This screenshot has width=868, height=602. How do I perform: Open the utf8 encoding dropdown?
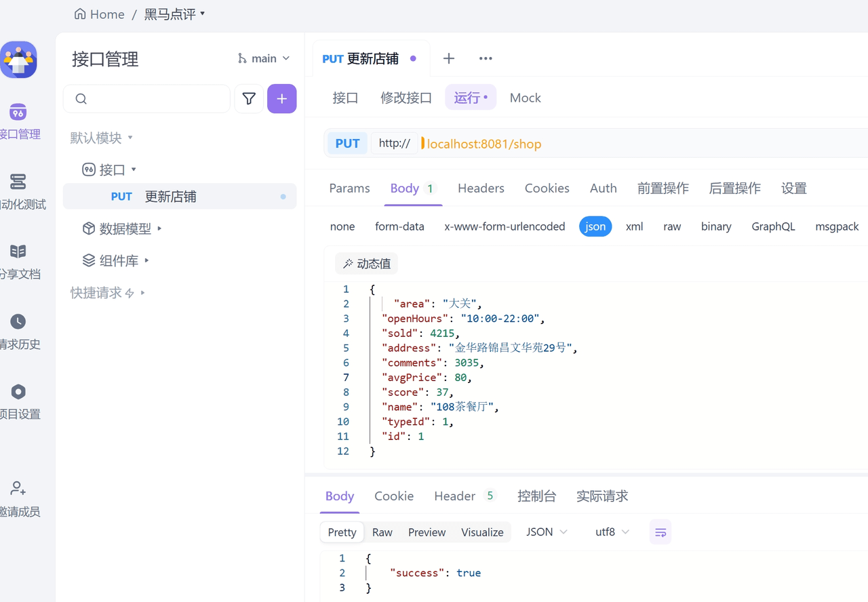click(612, 532)
